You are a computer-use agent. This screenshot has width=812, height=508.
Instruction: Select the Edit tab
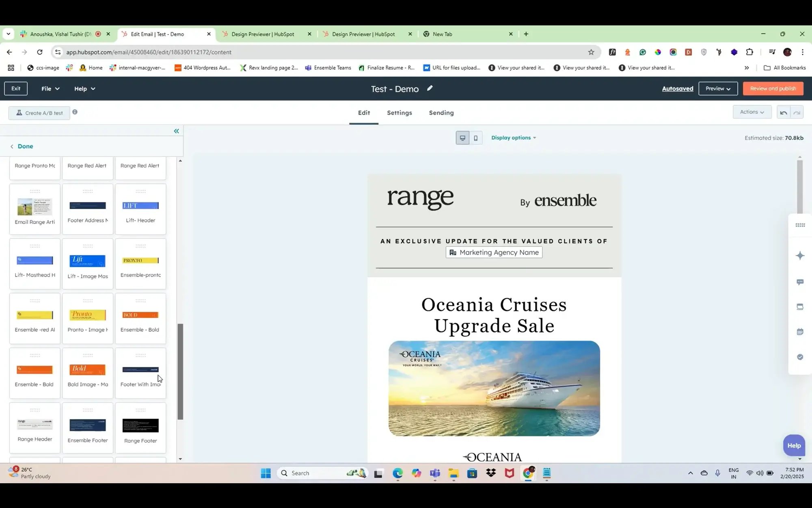[364, 113]
